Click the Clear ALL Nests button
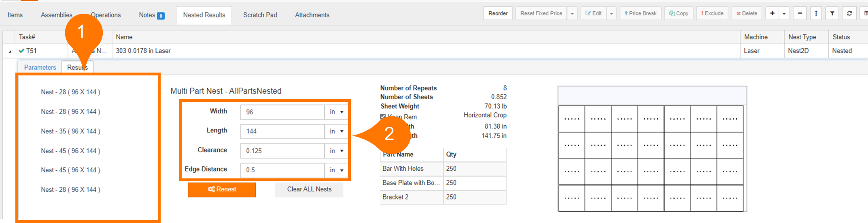This screenshot has width=868, height=223. [x=309, y=189]
